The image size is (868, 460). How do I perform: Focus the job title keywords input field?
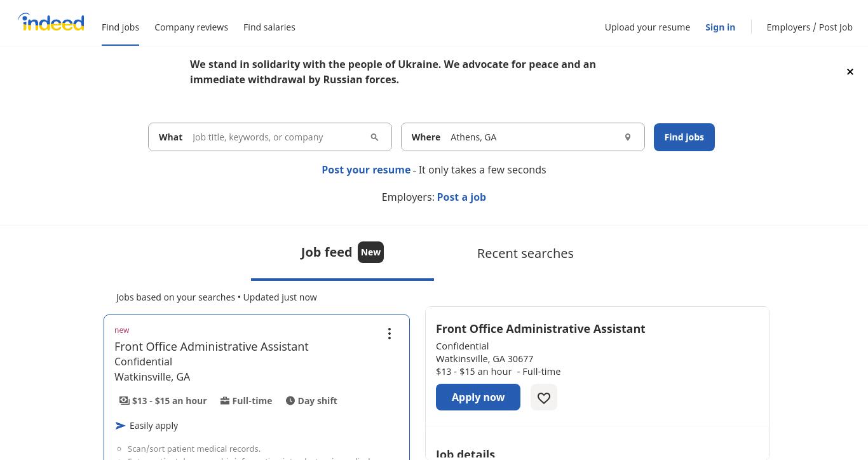[x=276, y=137]
